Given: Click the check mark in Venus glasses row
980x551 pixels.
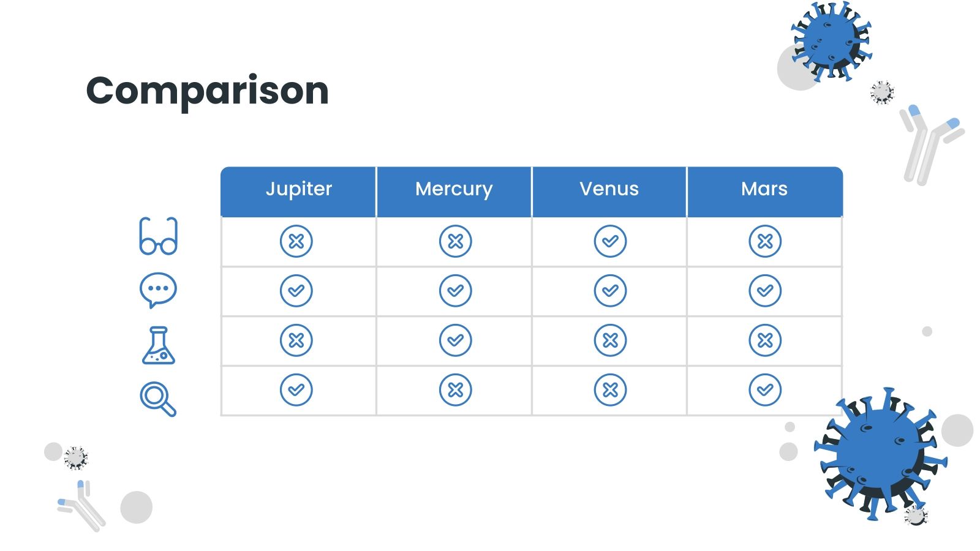Looking at the screenshot, I should point(610,241).
